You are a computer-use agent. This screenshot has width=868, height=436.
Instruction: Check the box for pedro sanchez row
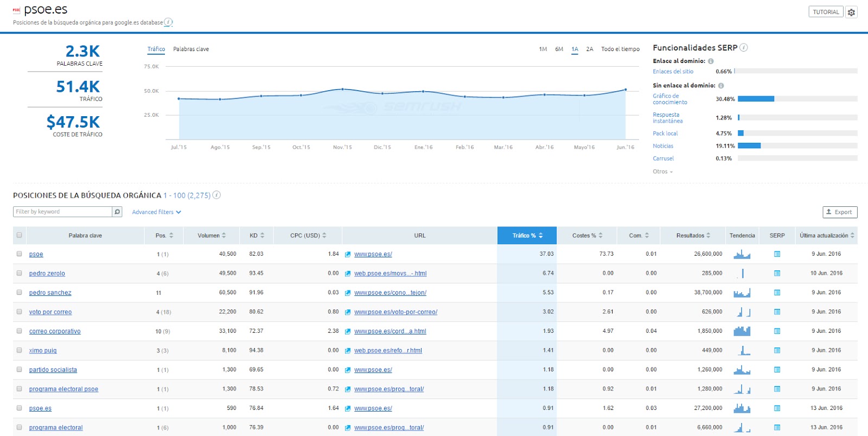19,292
